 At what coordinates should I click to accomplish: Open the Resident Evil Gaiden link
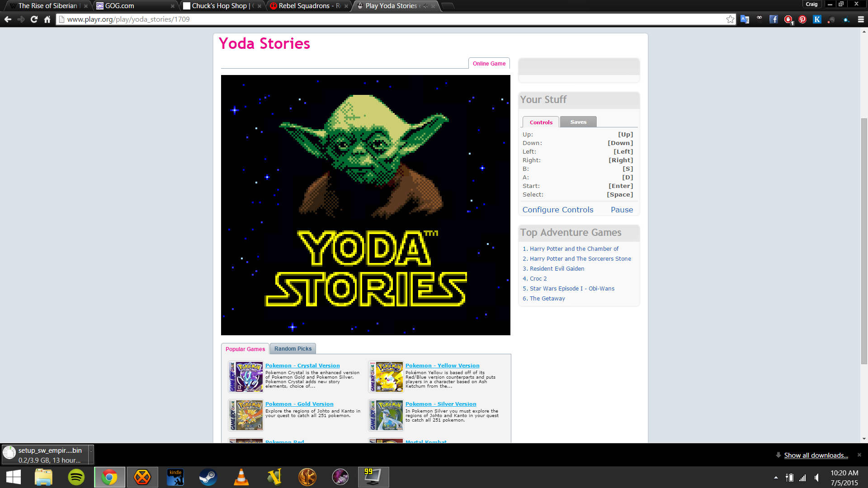[x=557, y=268]
